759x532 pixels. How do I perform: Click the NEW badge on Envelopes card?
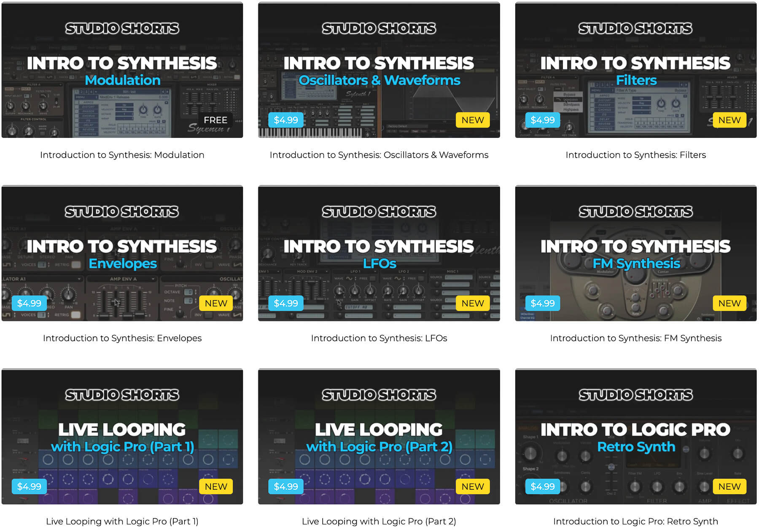pos(216,303)
